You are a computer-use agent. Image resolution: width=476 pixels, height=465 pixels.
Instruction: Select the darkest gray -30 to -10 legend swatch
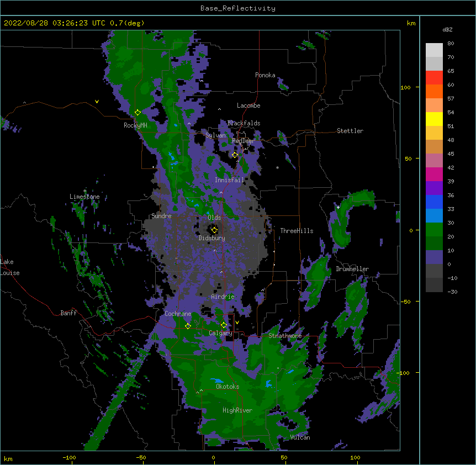pos(434,285)
